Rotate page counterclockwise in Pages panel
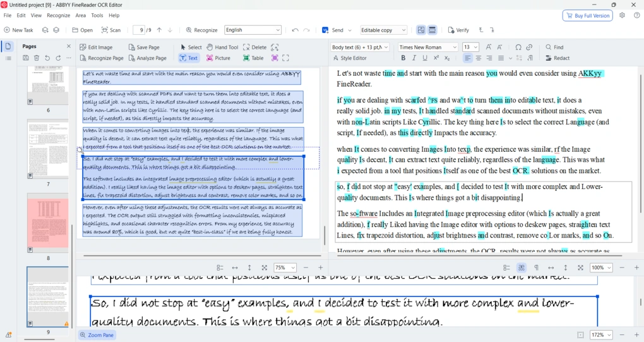644x342 pixels. [x=47, y=58]
